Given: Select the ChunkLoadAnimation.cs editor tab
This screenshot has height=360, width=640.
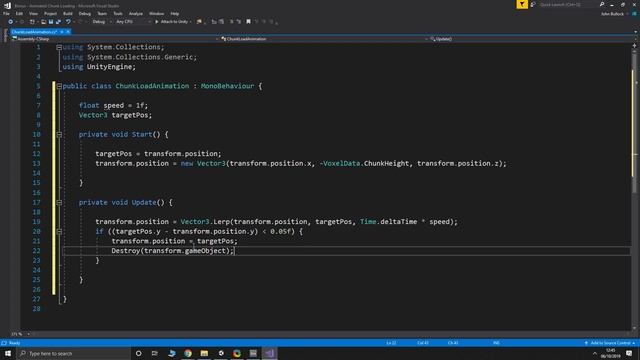Looking at the screenshot, I should point(34,32).
